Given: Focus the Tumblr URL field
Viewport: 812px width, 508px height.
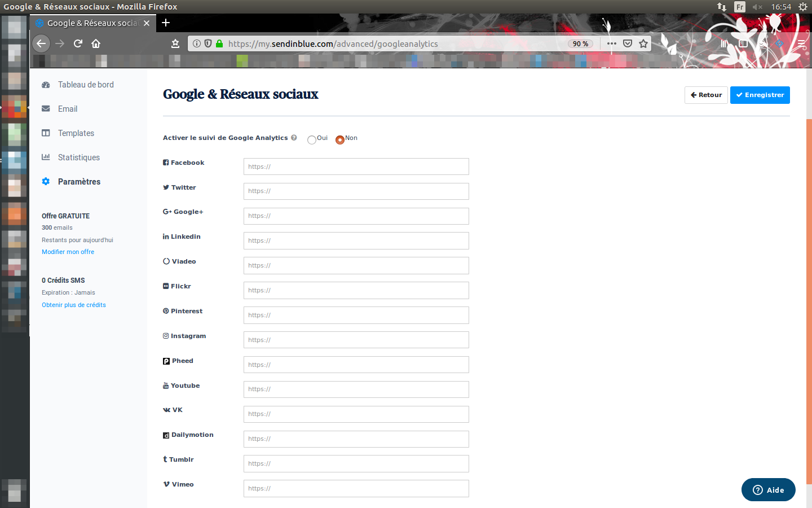Looking at the screenshot, I should (356, 463).
